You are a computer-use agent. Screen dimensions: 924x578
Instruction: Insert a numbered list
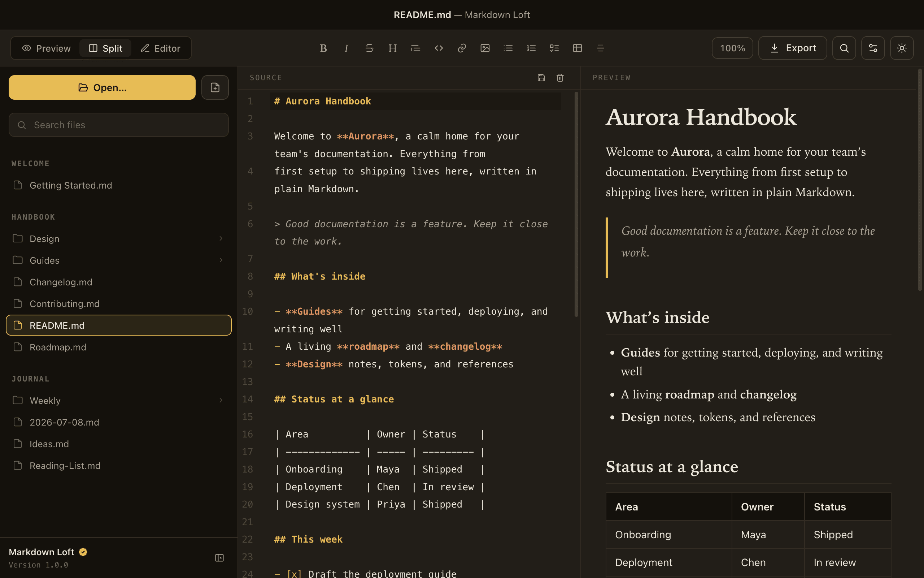pos(531,48)
